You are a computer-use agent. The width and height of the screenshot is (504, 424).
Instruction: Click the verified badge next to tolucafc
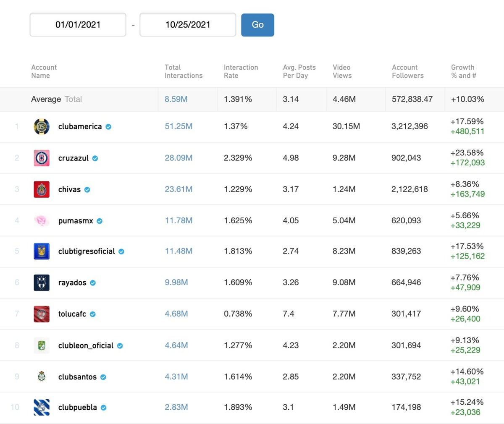coord(93,314)
